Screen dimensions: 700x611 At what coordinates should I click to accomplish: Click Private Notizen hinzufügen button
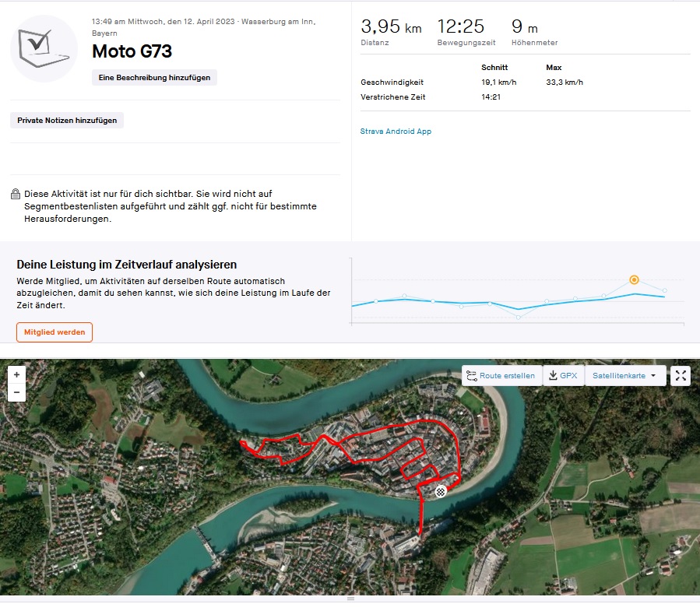click(x=67, y=120)
